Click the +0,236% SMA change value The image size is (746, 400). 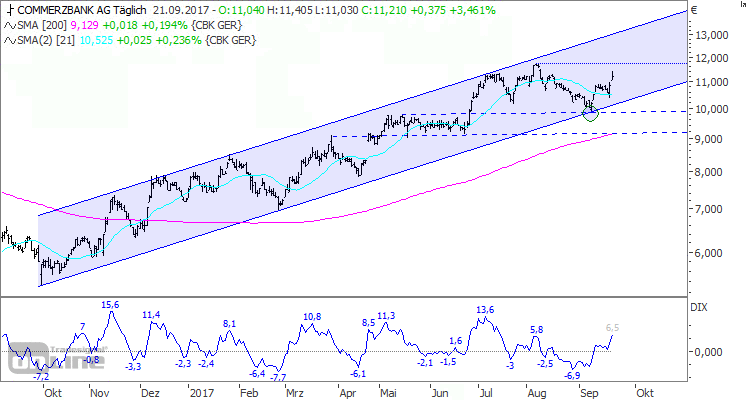[178, 40]
